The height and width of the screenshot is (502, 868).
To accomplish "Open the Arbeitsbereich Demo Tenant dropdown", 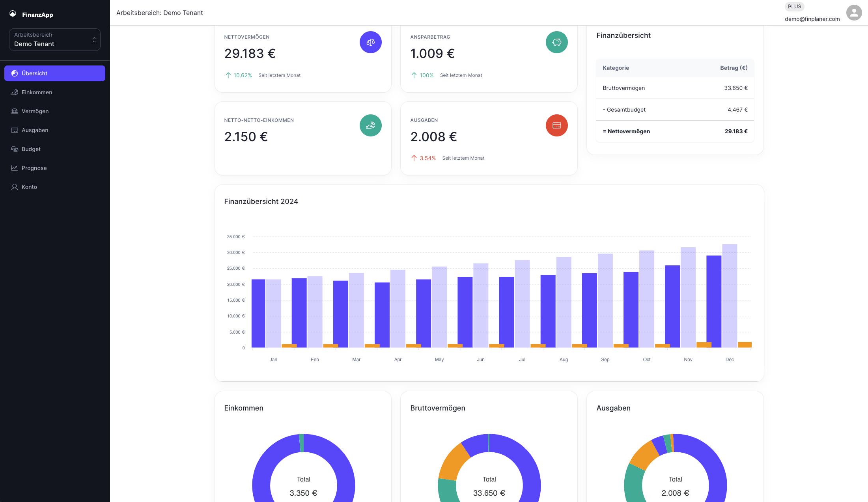I will (x=55, y=39).
